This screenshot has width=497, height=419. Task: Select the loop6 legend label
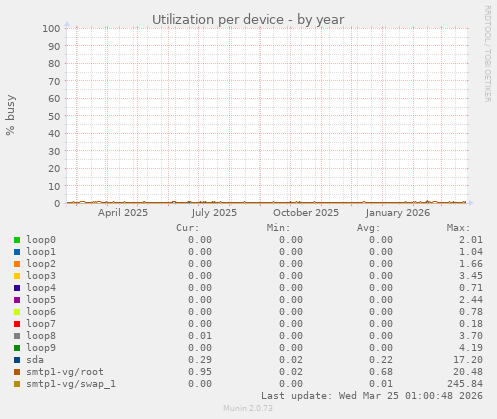coord(41,312)
